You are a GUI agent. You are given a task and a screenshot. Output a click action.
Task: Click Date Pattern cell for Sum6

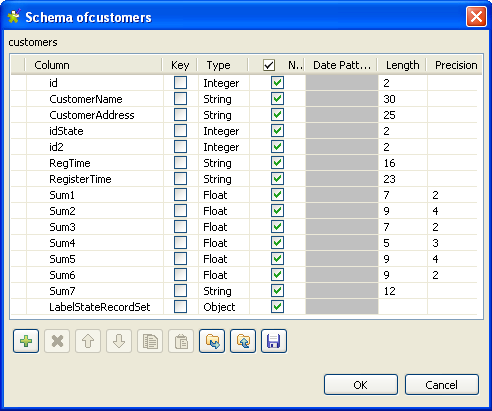[x=342, y=275]
